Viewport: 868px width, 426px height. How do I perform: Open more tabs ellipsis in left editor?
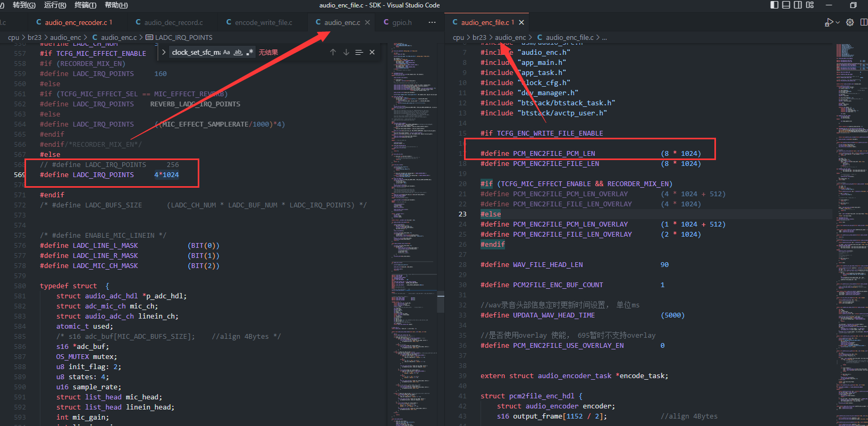pyautogui.click(x=432, y=22)
